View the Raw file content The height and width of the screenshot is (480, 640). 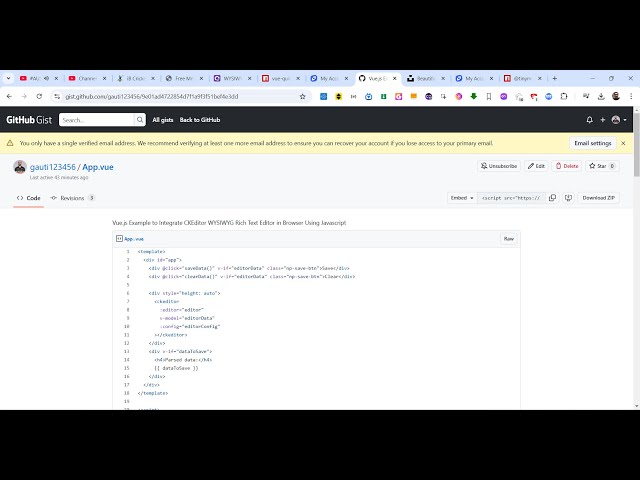coord(508,239)
